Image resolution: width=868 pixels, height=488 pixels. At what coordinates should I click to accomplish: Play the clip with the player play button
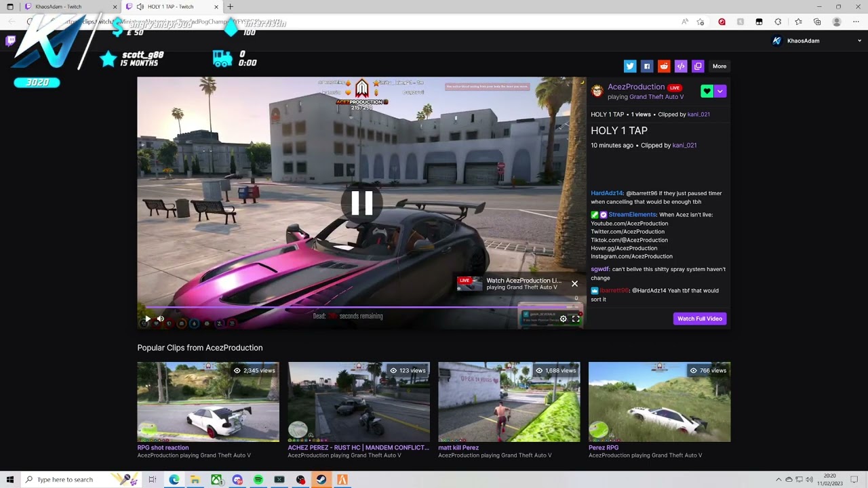pos(148,319)
